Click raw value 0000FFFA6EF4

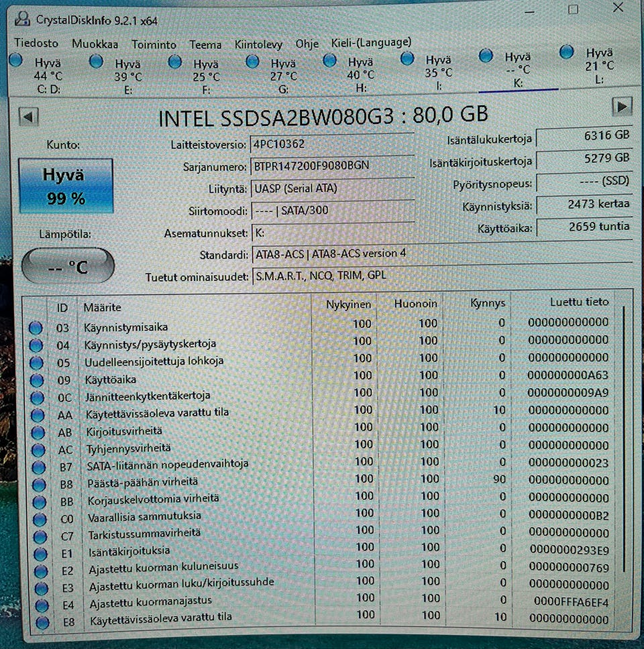571,601
